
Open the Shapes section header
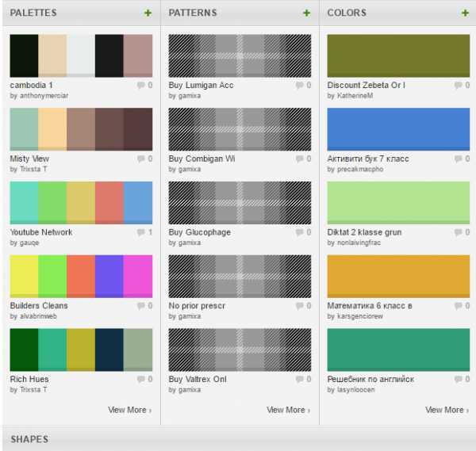tap(29, 439)
